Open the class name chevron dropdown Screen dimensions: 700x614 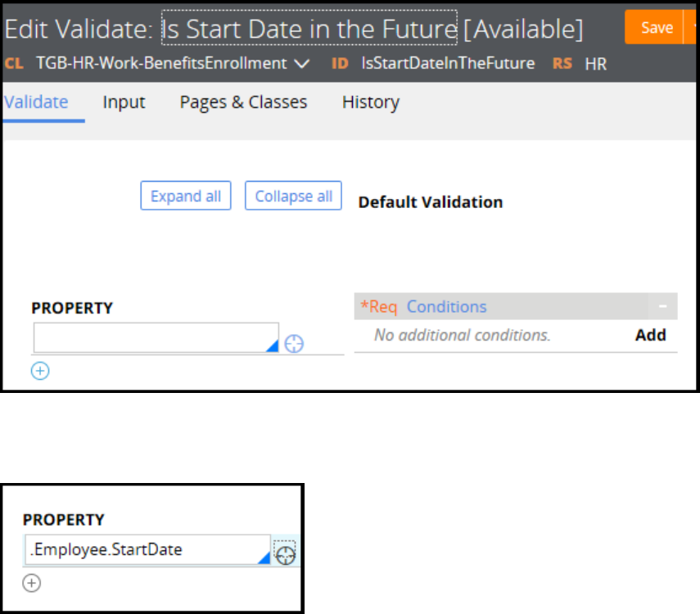[x=301, y=63]
